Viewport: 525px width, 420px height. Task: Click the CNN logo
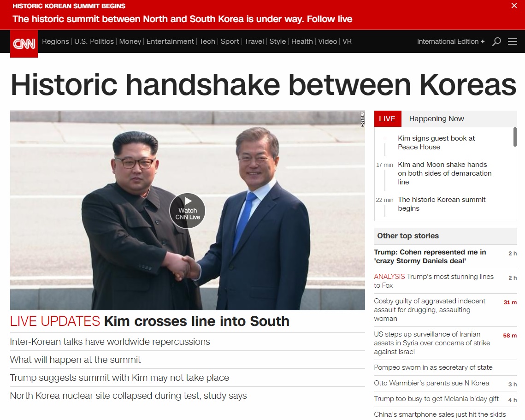(x=24, y=43)
